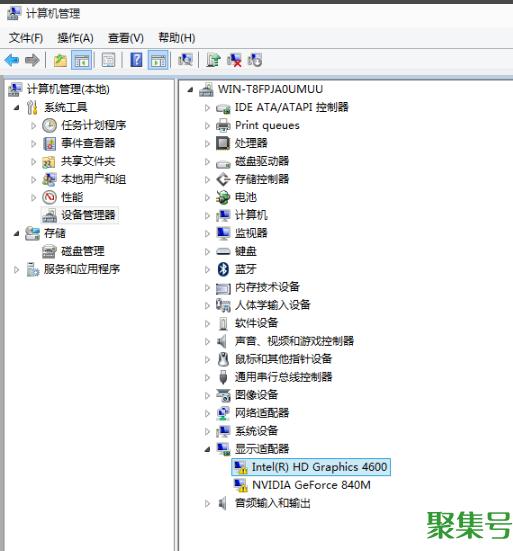Open the 文件(F) menu
513x551 pixels.
coord(26,38)
